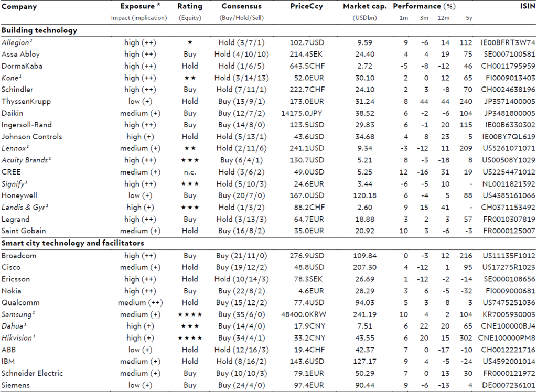
Task: Click the PriceCcy column header
Action: click(x=306, y=6)
